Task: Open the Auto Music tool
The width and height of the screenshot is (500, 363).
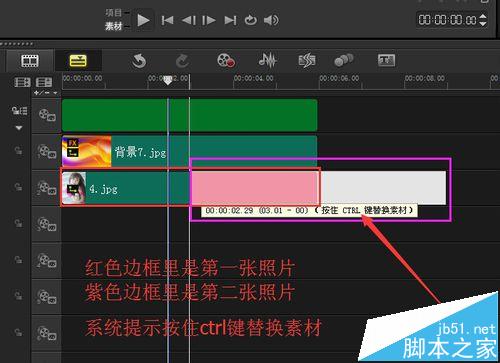Action: pyautogui.click(x=307, y=61)
